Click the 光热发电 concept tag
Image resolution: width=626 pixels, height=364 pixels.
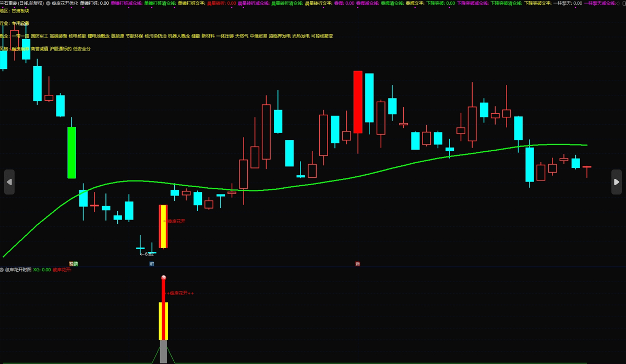coord(300,36)
